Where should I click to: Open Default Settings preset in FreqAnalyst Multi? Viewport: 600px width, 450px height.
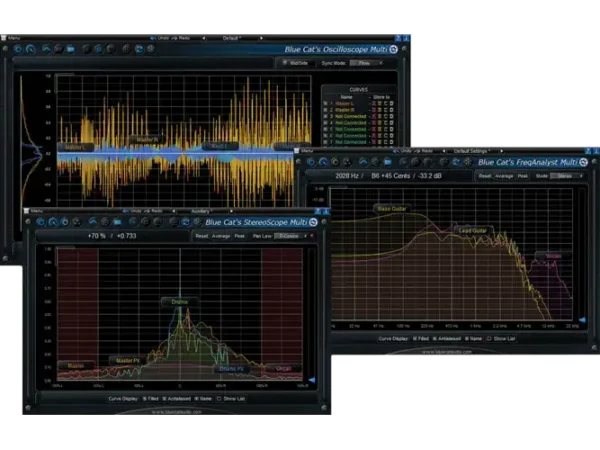(472, 151)
